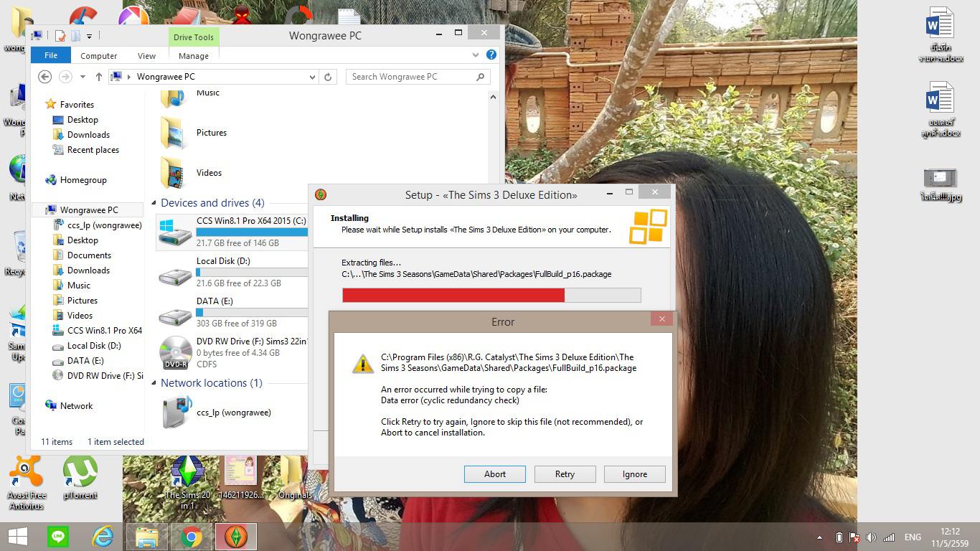This screenshot has width=980, height=551.
Task: Show hidden system tray icons arrow
Action: pyautogui.click(x=819, y=537)
